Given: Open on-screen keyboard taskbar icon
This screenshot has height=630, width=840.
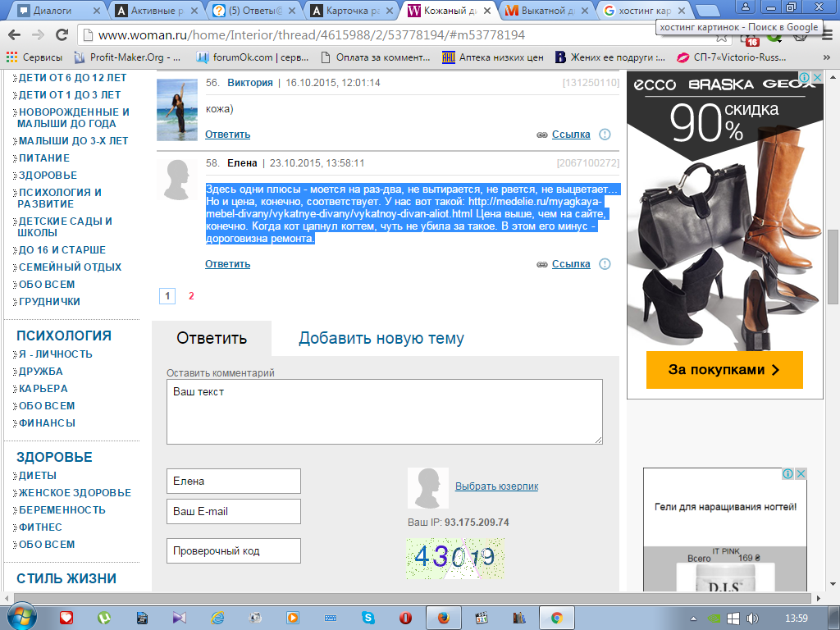Looking at the screenshot, I should pos(331,619).
